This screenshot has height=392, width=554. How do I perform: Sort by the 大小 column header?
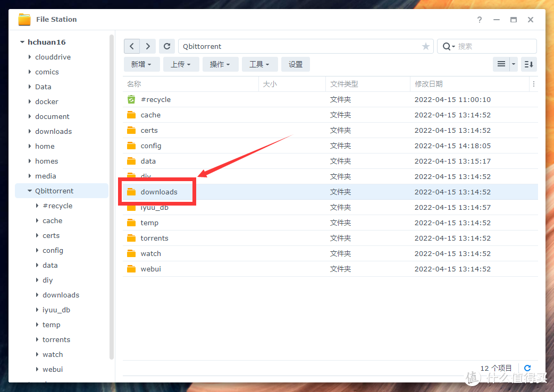pyautogui.click(x=292, y=84)
